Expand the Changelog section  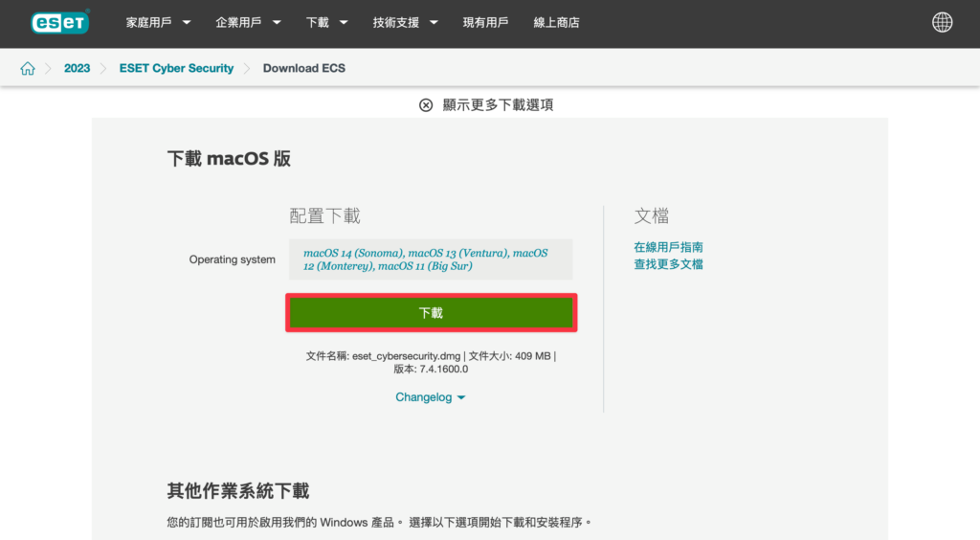click(x=430, y=397)
